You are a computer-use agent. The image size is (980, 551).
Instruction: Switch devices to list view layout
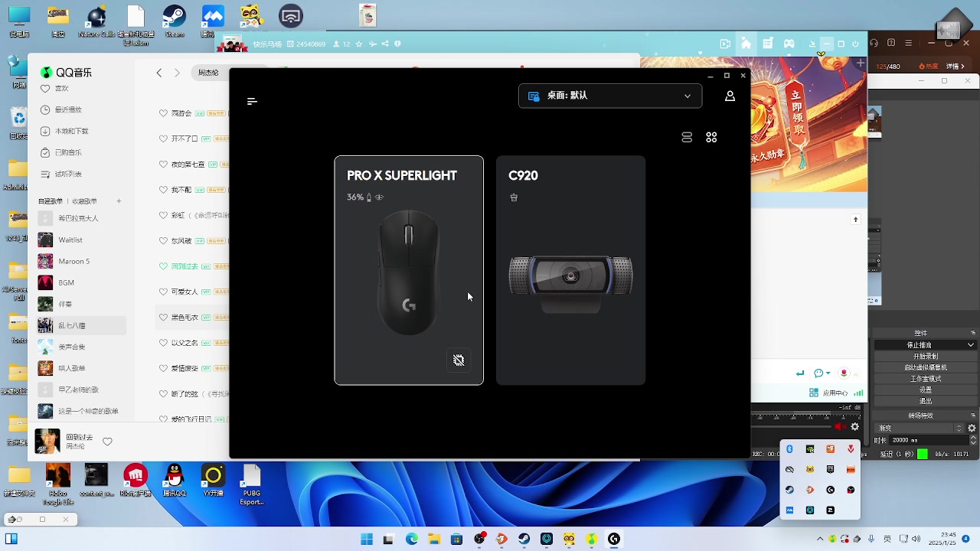click(687, 137)
